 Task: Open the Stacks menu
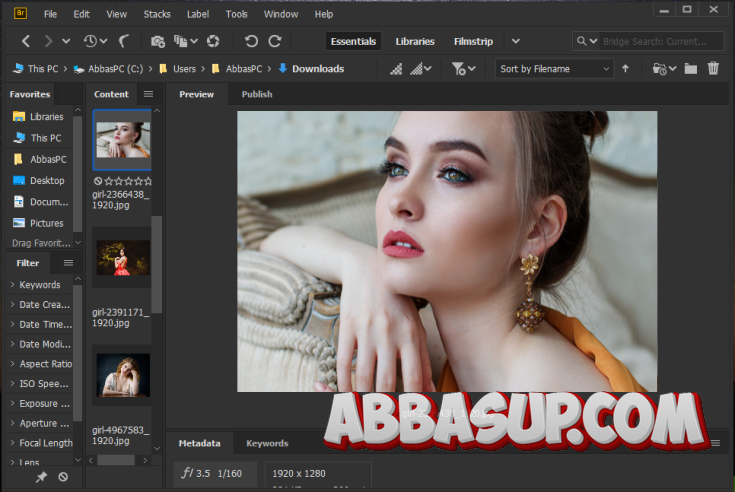tap(157, 14)
